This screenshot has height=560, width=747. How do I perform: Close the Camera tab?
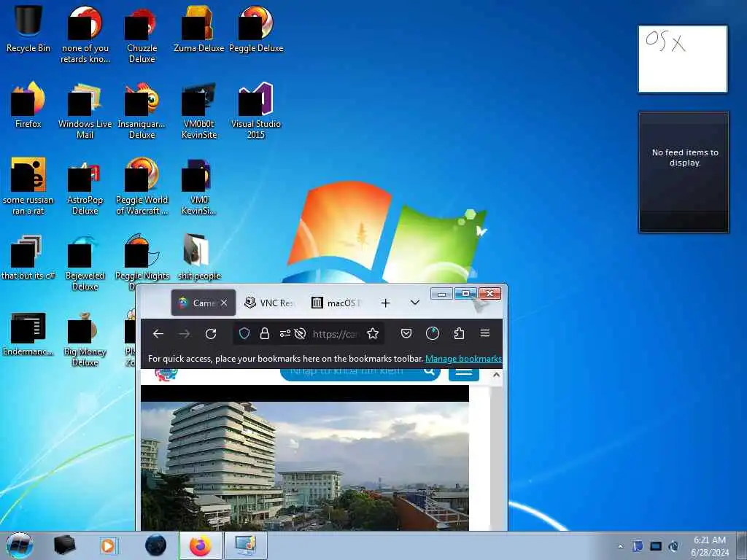[x=224, y=303]
